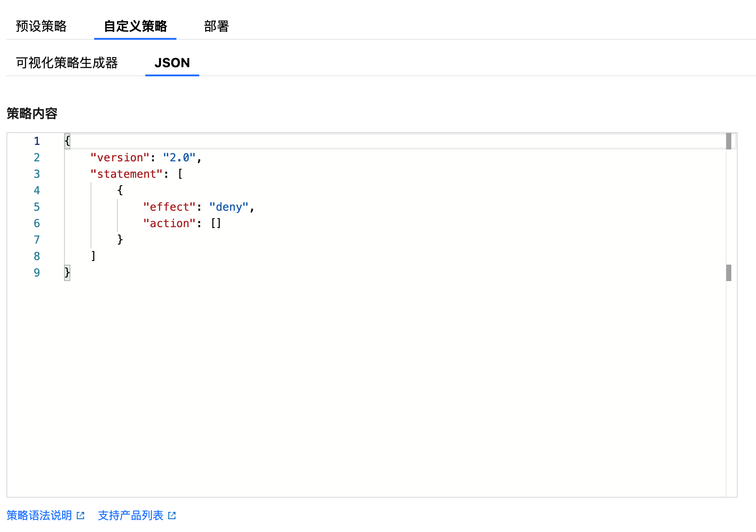Image resolution: width=756 pixels, height=532 pixels.
Task: Click the "2.0" version value
Action: (x=179, y=158)
